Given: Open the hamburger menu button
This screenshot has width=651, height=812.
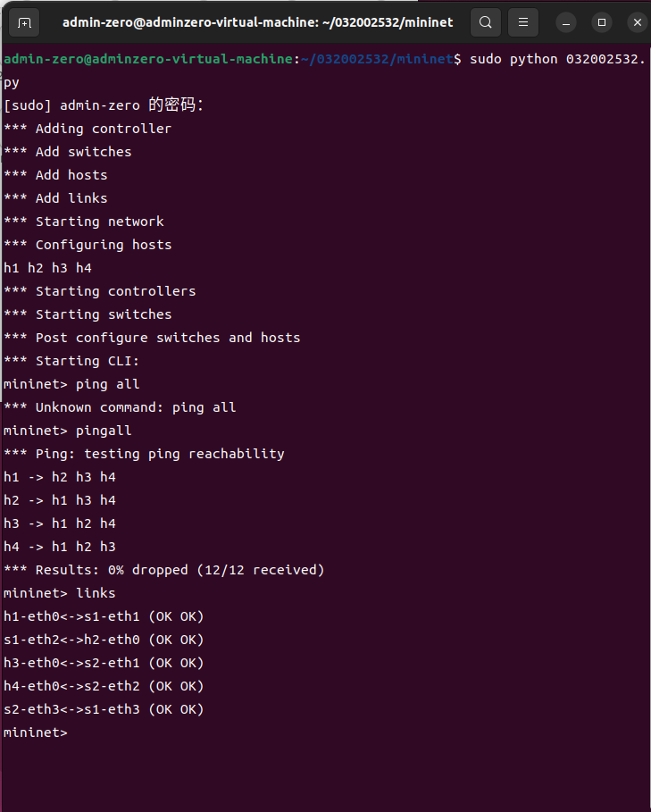Looking at the screenshot, I should tap(523, 22).
